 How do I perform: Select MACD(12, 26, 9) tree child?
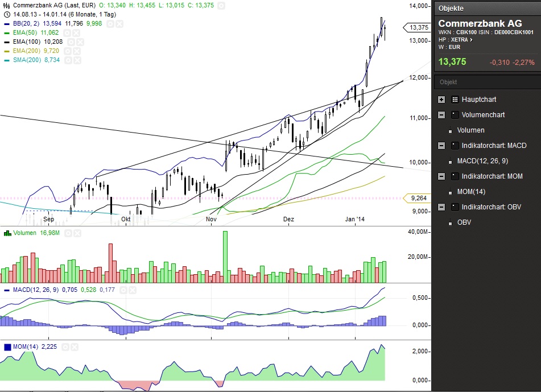(x=482, y=161)
